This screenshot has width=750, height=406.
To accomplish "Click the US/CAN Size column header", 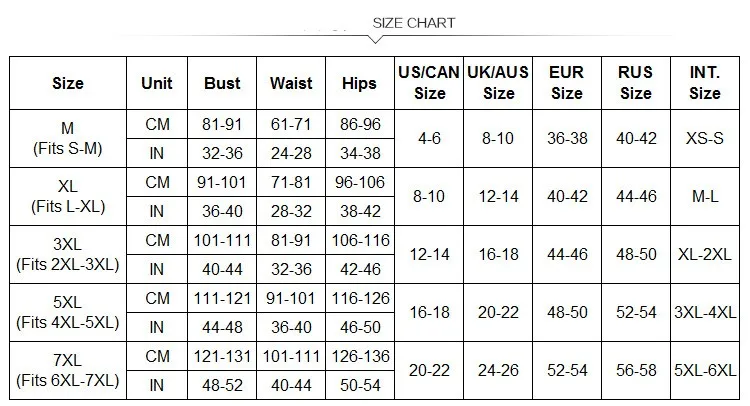I will click(429, 83).
